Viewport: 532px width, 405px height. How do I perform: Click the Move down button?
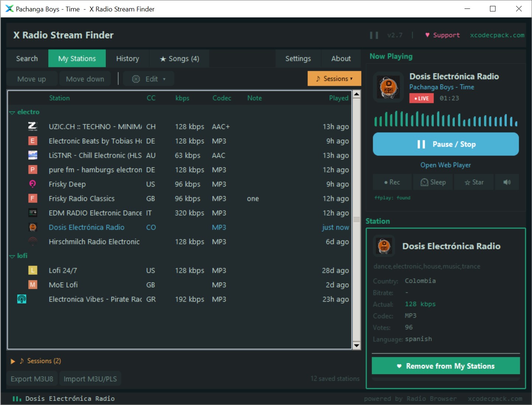pos(85,79)
